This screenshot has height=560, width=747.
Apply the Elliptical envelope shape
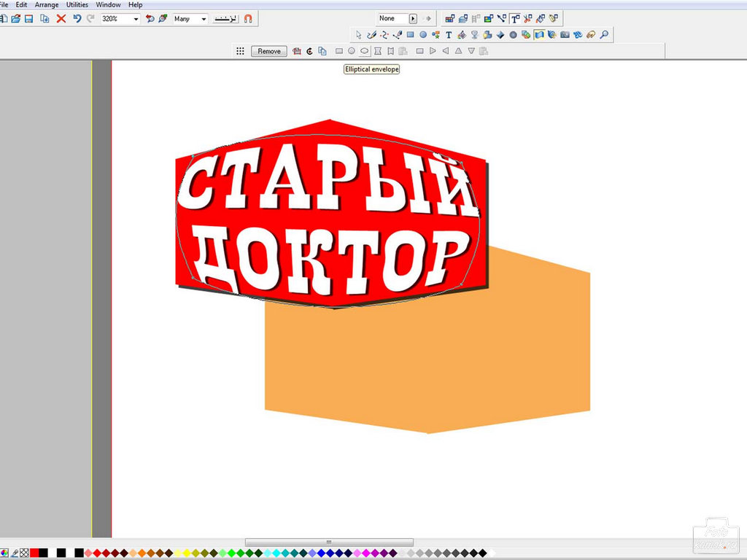pos(365,51)
